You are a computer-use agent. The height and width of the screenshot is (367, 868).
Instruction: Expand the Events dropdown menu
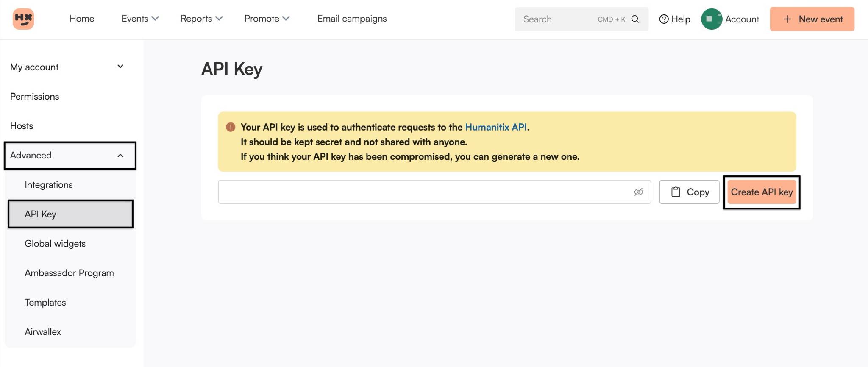point(140,19)
